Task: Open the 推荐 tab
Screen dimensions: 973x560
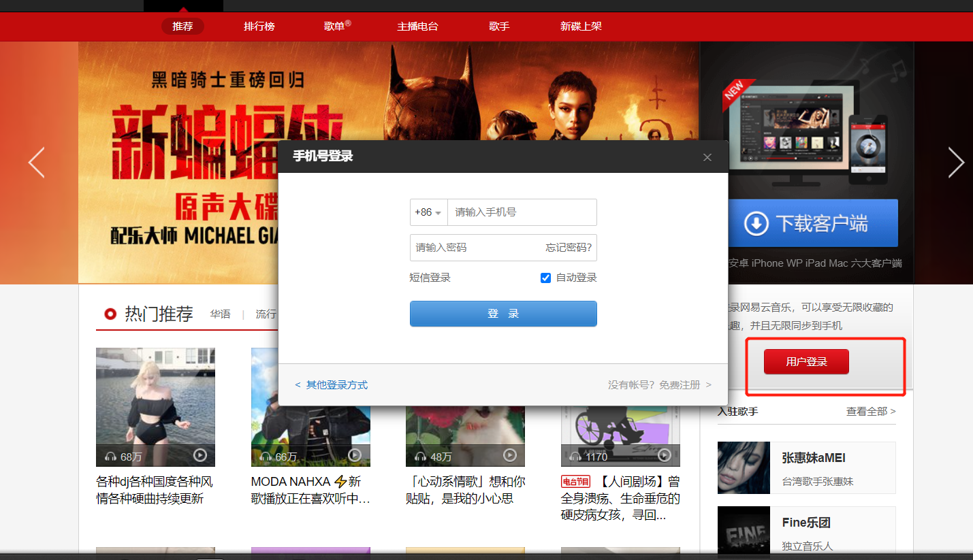Action: (x=182, y=27)
